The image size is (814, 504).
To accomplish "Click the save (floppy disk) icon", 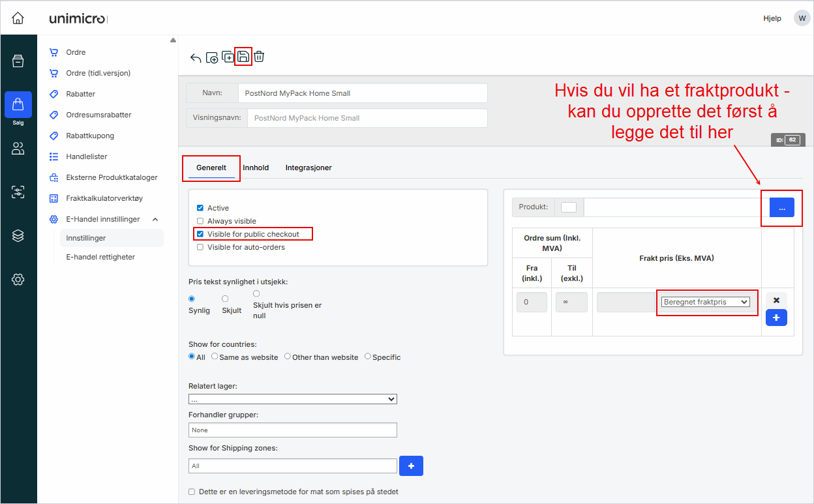I will tap(243, 57).
